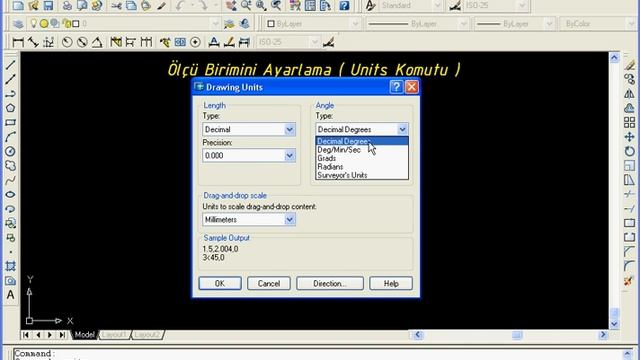The width and height of the screenshot is (640, 360).
Task: Select the Circle tool
Action: (x=11, y=151)
